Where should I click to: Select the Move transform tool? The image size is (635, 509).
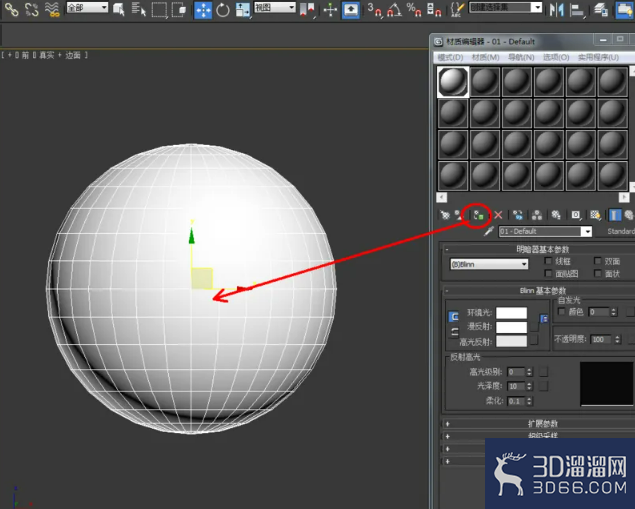point(203,10)
